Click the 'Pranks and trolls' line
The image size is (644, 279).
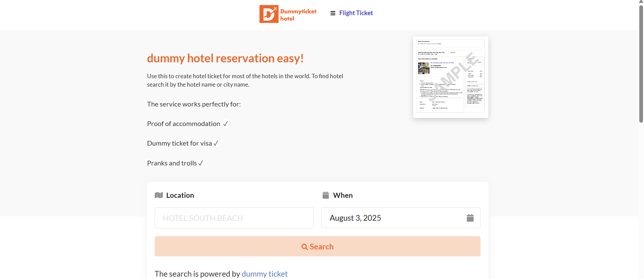(x=175, y=163)
